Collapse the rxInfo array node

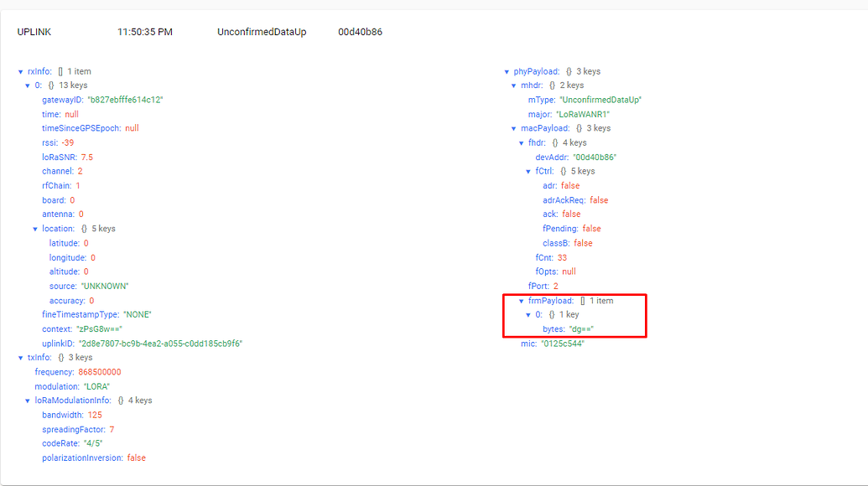21,71
